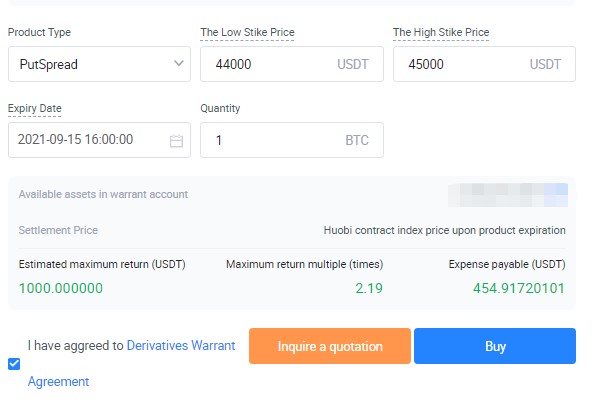Open the calendar icon in Expiry Date

coord(176,141)
